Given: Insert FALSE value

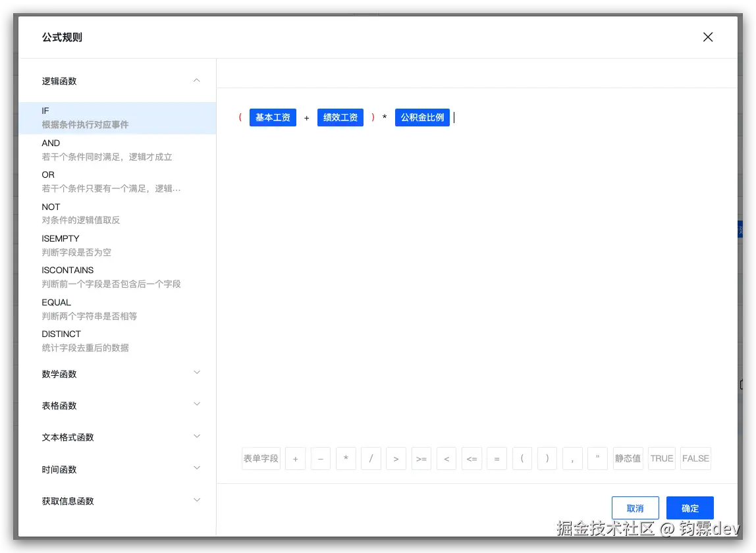Looking at the screenshot, I should point(695,458).
